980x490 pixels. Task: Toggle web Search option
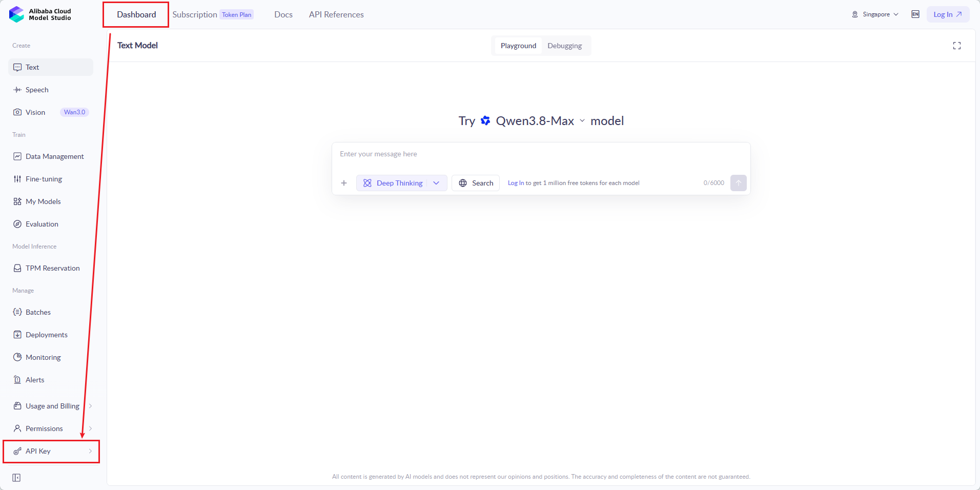[x=476, y=183]
